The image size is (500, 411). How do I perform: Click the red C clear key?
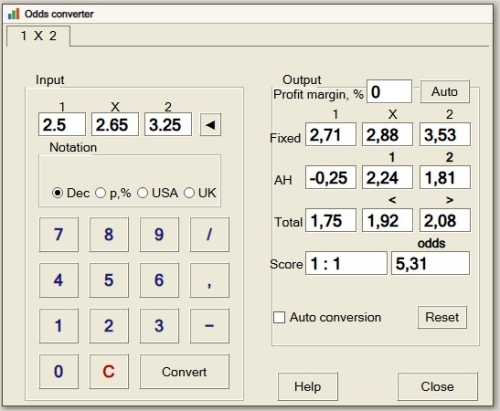(109, 371)
